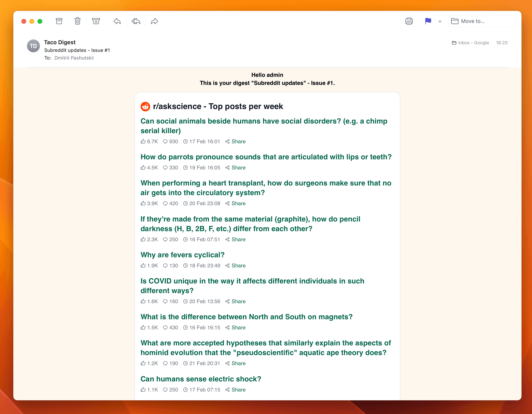Click the thumbs-up icon next to 1.1K

click(143, 389)
